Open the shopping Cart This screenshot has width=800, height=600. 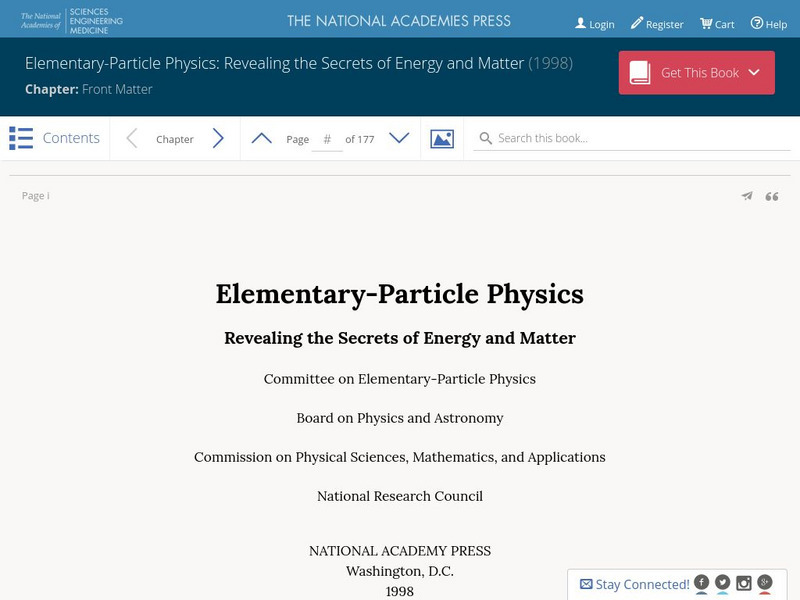pyautogui.click(x=717, y=24)
